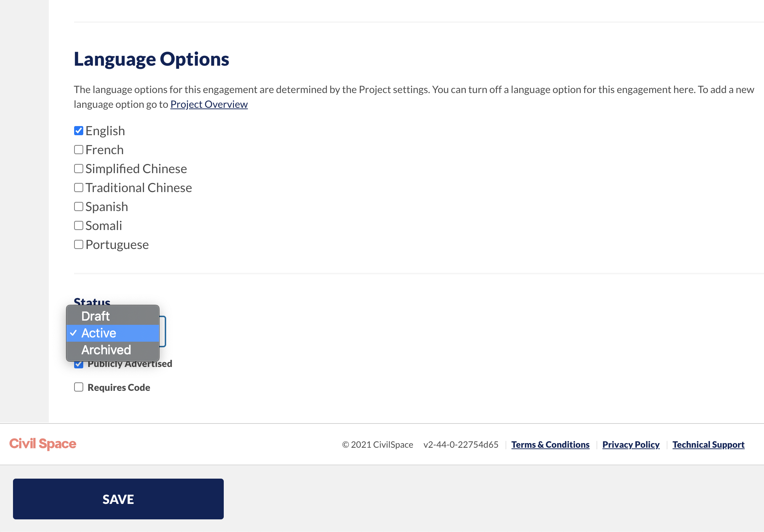Select Active in the status list

113,333
